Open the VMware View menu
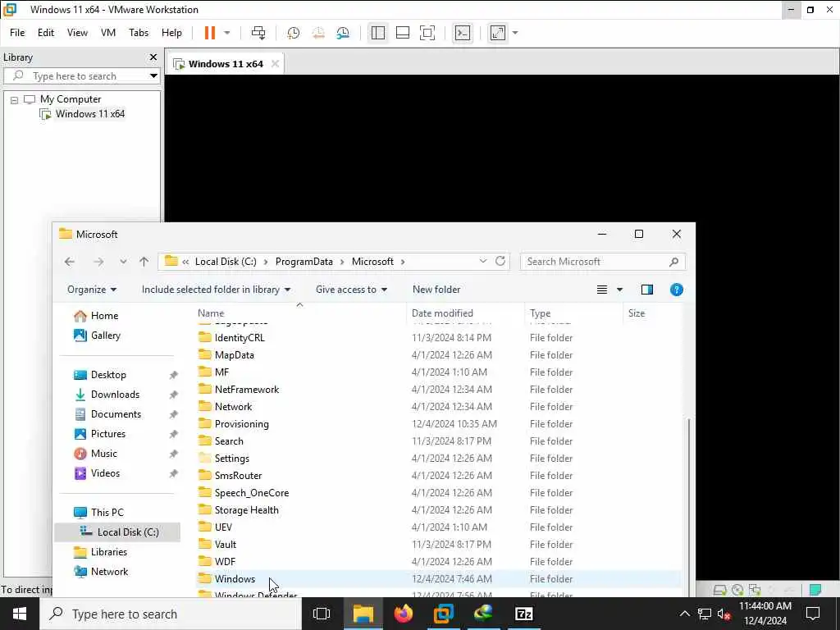The image size is (840, 630). coord(77,33)
